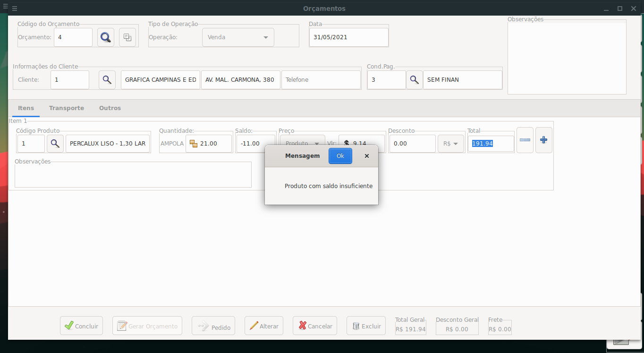The width and height of the screenshot is (644, 353).
Task: Search for a budget by code (Orçamento magnifier)
Action: tap(106, 37)
